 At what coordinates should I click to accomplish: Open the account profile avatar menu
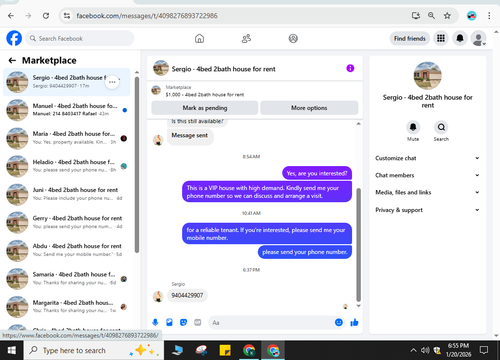point(479,38)
